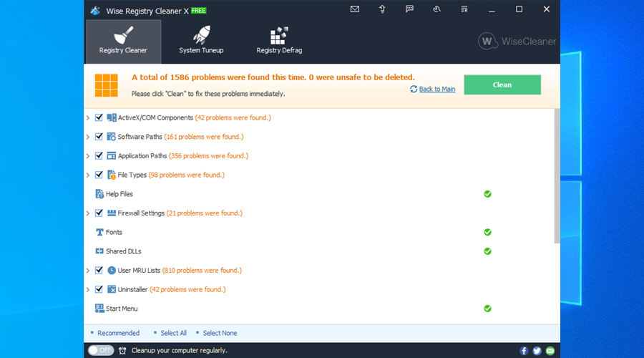
Task: Click the results list vertical scrollbar
Action: pos(557,179)
